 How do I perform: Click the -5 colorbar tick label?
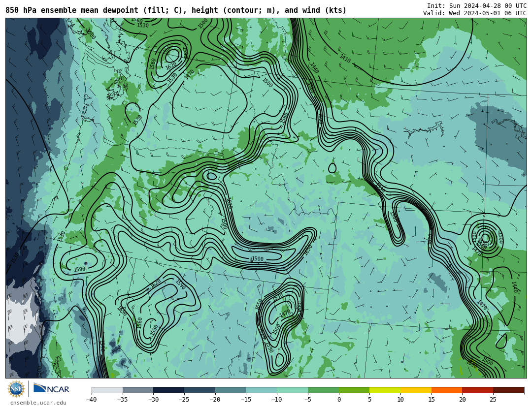(307, 400)
